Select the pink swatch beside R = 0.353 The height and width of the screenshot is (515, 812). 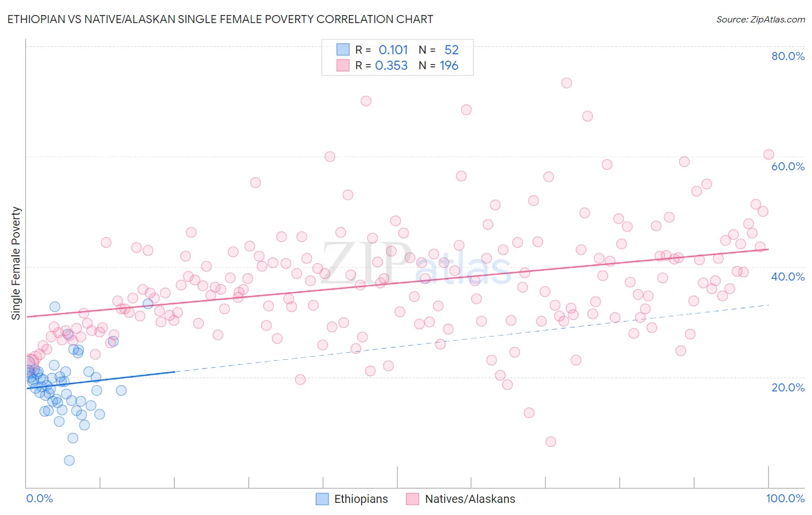click(343, 66)
